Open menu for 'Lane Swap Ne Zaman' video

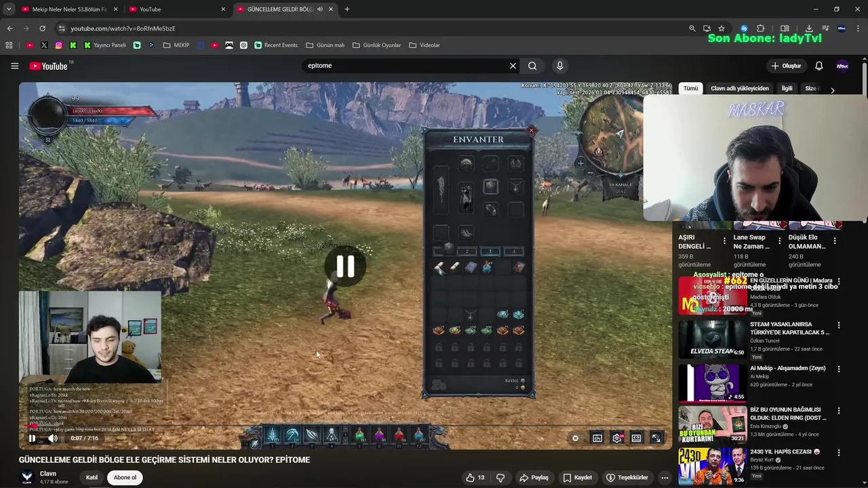780,241
